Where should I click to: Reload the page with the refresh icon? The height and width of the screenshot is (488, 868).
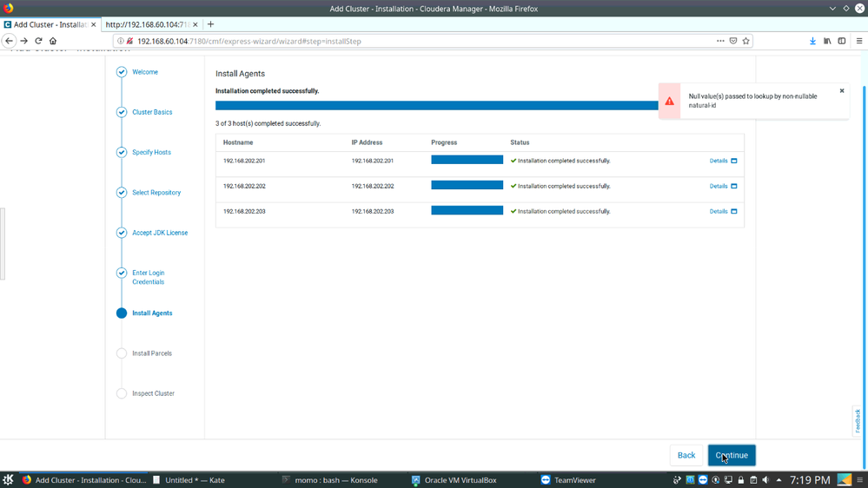click(38, 41)
